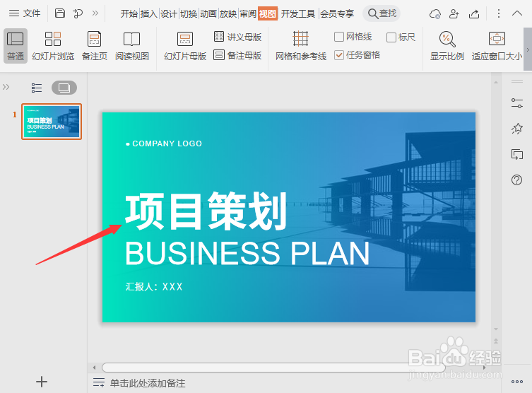Open object properties sliders icon
Image resolution: width=532 pixels, height=393 pixels.
[x=516, y=103]
